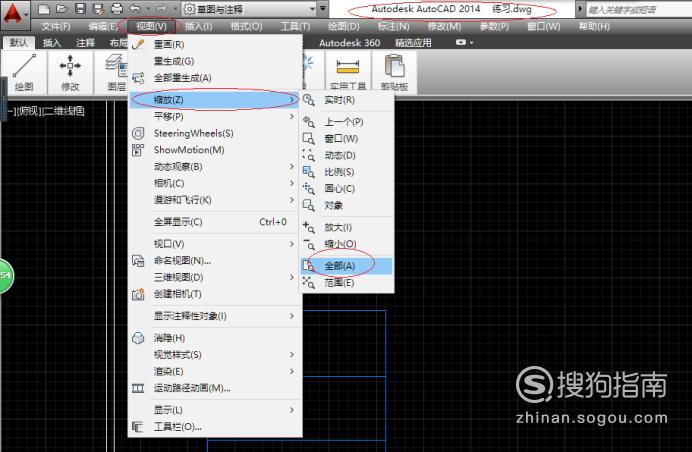This screenshot has height=452, width=692.
Task: Click the Open folder icon in quick access toolbar
Action: [62, 9]
